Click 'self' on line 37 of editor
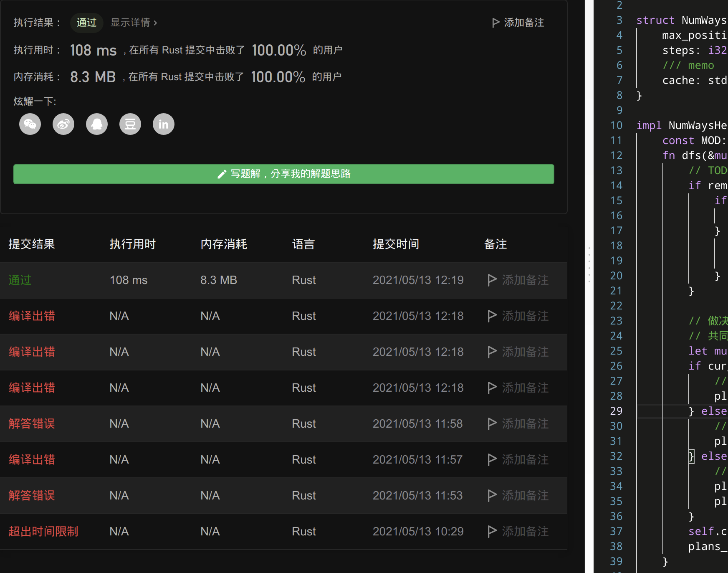Viewport: 728px width, 573px height. pyautogui.click(x=701, y=531)
